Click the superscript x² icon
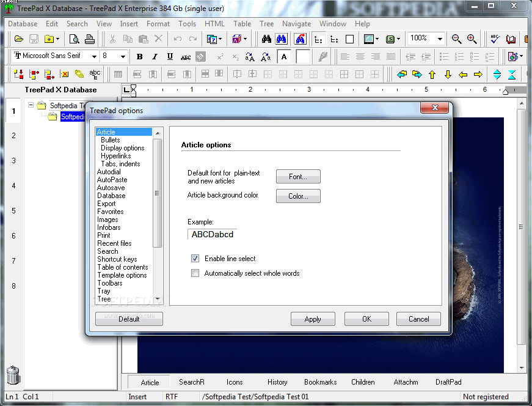532x406 pixels. click(x=220, y=57)
